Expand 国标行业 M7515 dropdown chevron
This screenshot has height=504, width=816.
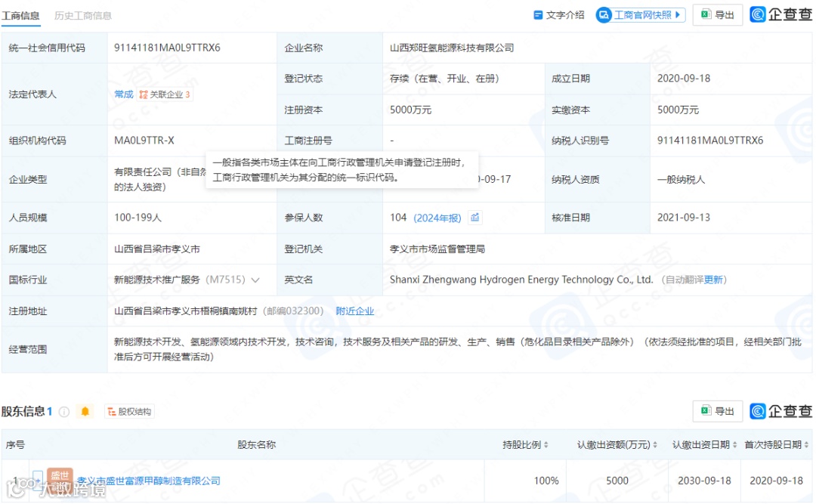[255, 280]
